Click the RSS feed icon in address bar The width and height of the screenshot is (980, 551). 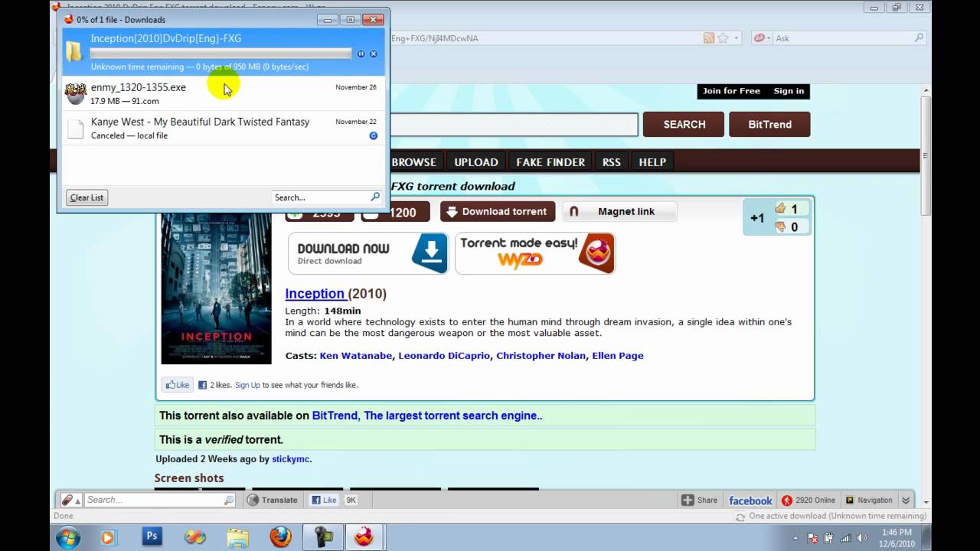[x=709, y=37]
